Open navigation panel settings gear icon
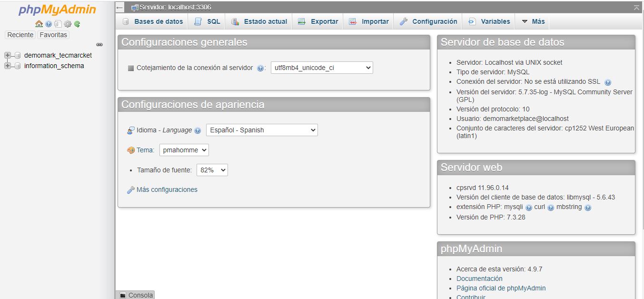The image size is (644, 299). tap(68, 24)
